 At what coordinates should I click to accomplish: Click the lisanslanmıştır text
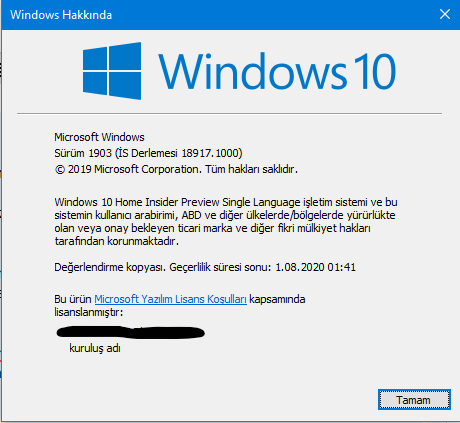(x=89, y=312)
